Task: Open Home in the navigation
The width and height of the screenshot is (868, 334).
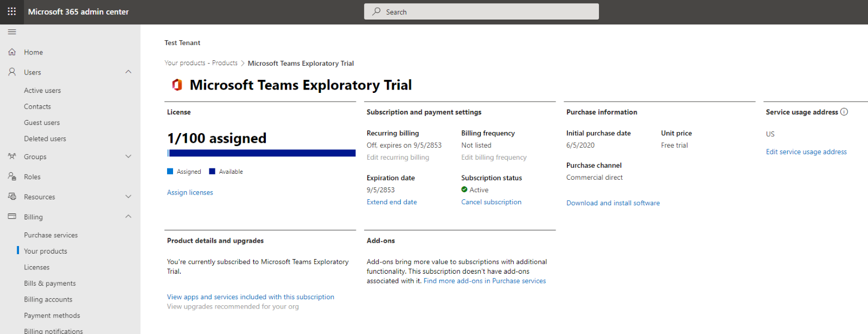Action: pos(34,52)
